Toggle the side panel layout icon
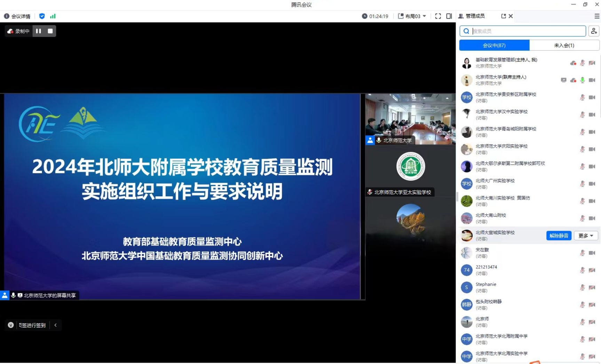601x364 pixels. point(449,16)
